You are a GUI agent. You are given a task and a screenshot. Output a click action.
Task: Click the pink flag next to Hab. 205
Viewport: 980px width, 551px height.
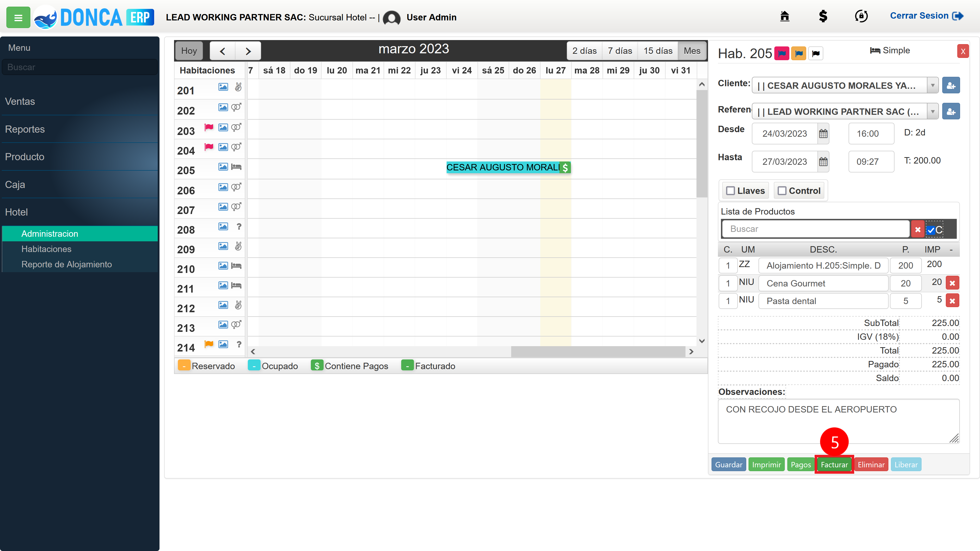pos(782,53)
